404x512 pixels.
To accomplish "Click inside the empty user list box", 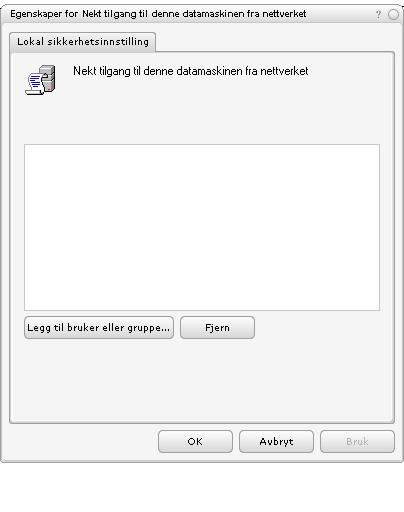I will click(x=202, y=227).
